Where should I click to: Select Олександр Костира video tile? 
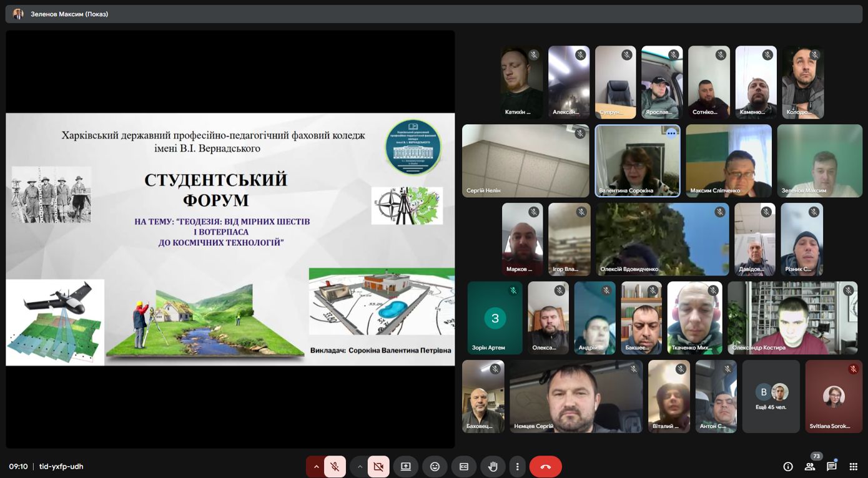click(792, 318)
